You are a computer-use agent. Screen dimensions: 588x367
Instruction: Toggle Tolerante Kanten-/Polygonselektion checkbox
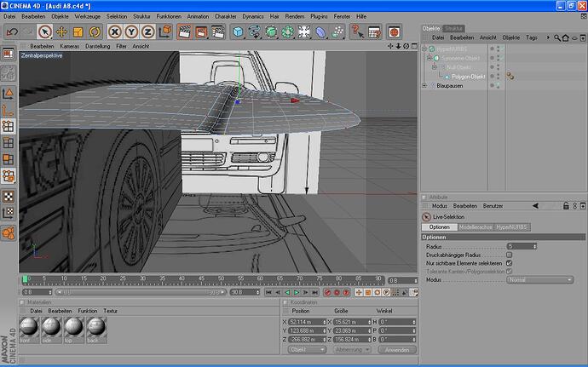[x=510, y=271]
